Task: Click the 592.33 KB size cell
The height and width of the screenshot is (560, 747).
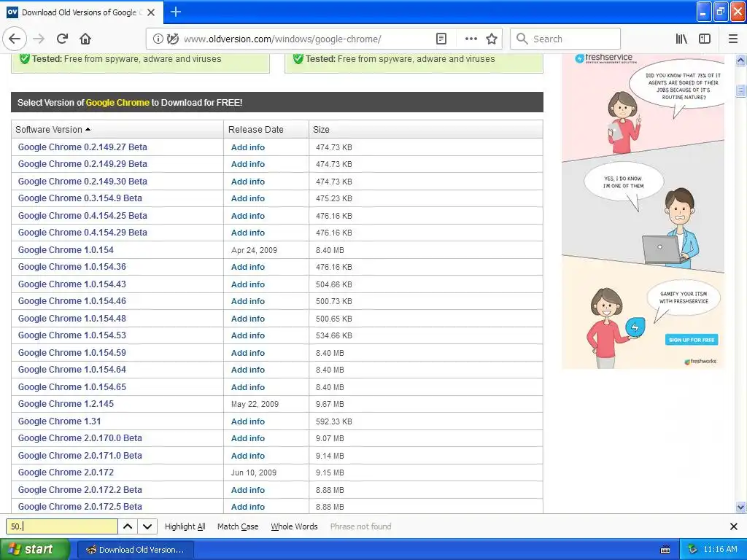Action: [334, 421]
